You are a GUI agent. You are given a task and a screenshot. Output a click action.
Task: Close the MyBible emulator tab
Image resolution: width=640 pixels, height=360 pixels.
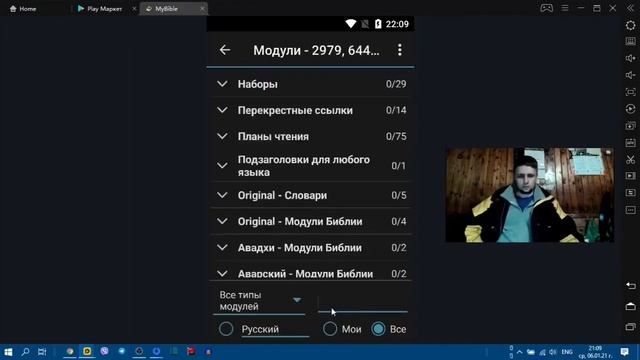[202, 9]
